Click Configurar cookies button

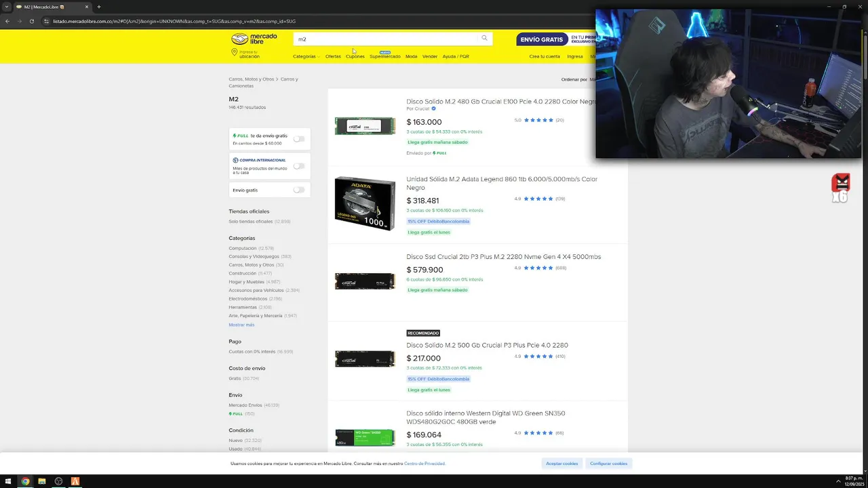pos(609,463)
